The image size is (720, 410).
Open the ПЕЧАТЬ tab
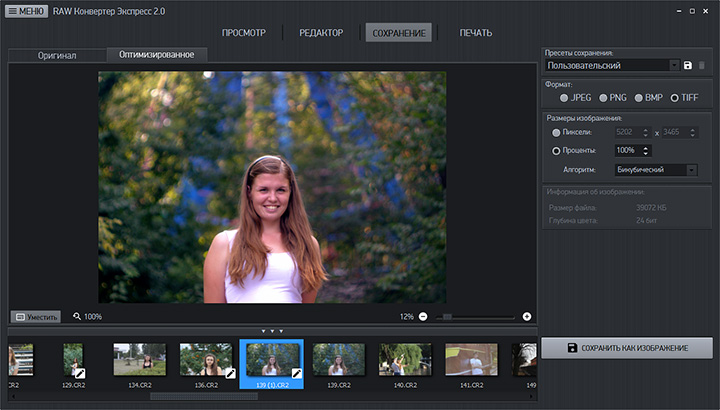click(476, 33)
